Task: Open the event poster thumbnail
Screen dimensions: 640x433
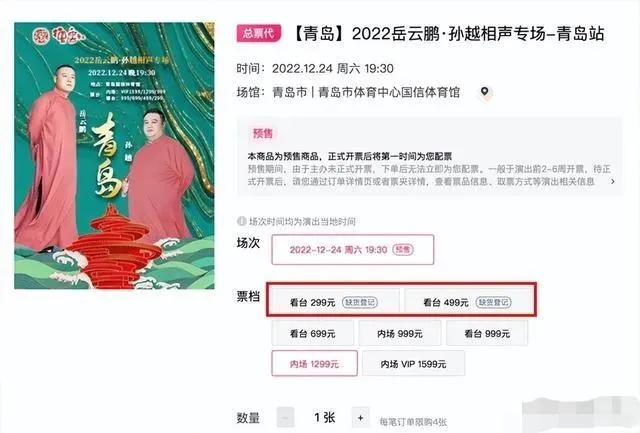Action: coord(114,155)
